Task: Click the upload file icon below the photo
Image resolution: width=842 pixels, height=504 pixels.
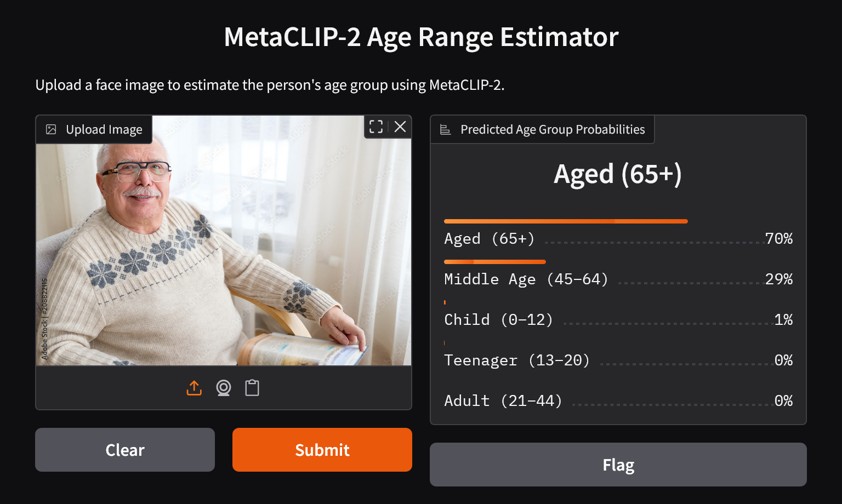Action: coord(194,388)
